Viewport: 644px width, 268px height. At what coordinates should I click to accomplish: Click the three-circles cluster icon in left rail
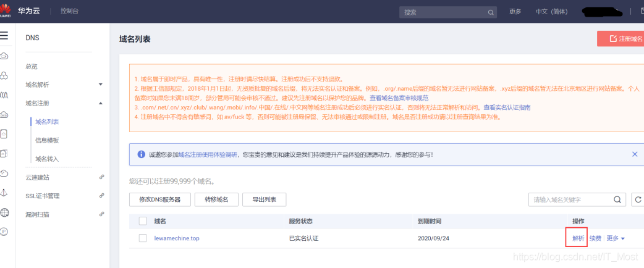(4, 75)
